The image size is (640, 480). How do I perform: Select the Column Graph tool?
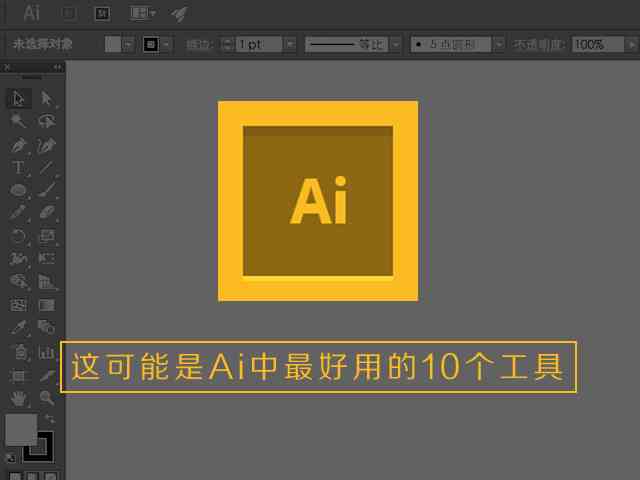(47, 352)
